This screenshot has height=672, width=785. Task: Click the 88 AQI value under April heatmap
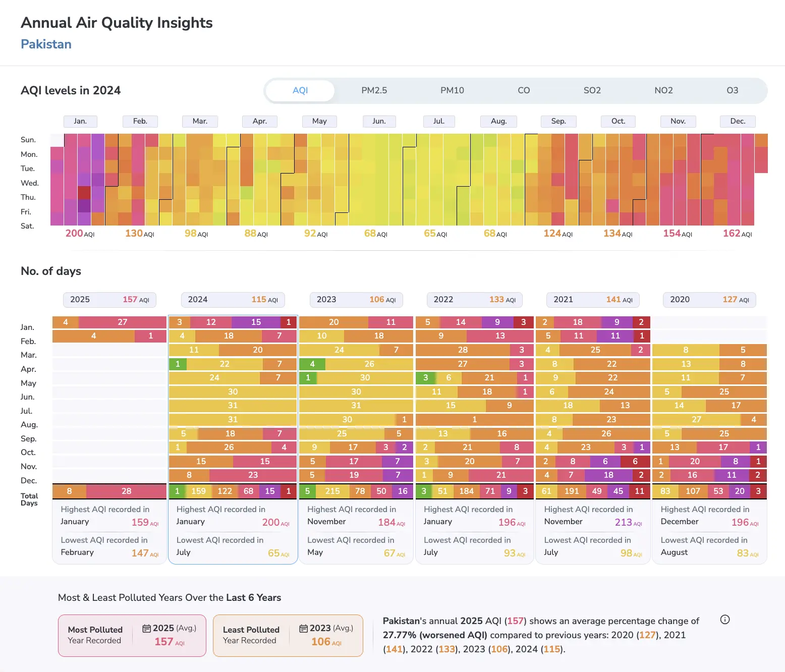click(x=256, y=234)
